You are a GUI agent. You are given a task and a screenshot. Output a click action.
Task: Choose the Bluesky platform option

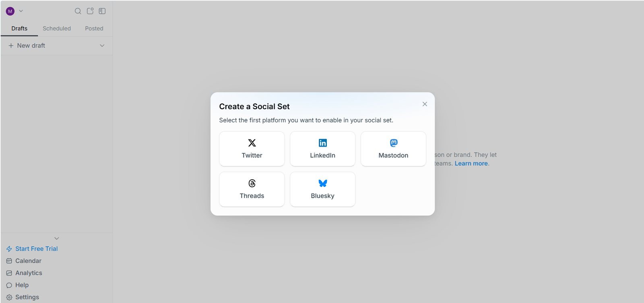pyautogui.click(x=322, y=189)
